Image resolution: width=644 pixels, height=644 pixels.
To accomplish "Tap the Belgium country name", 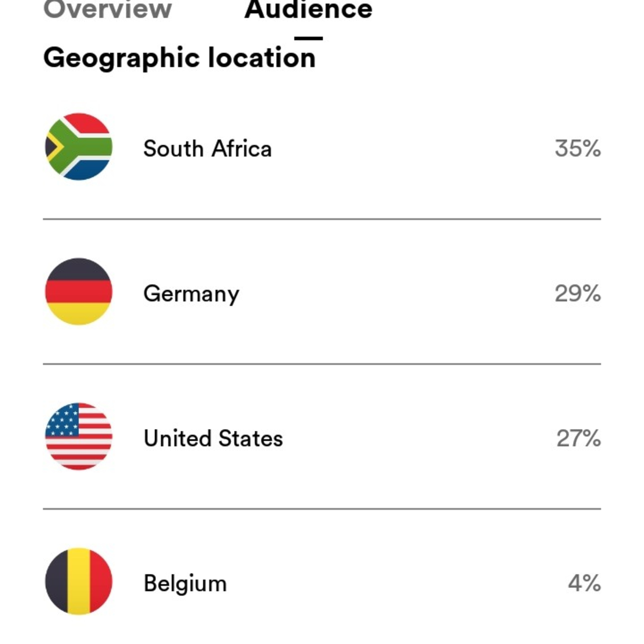I will (185, 583).
